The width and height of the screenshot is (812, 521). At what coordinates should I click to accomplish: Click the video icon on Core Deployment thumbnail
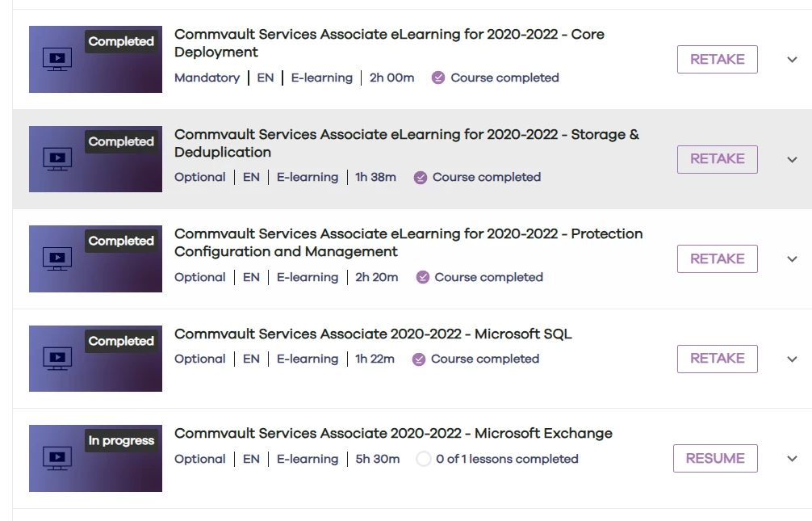click(57, 59)
